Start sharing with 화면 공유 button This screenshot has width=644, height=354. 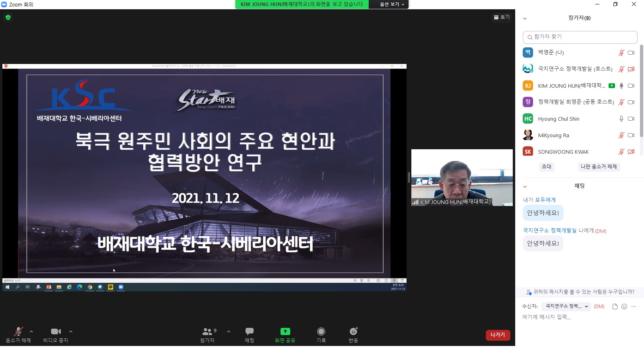[x=285, y=335]
